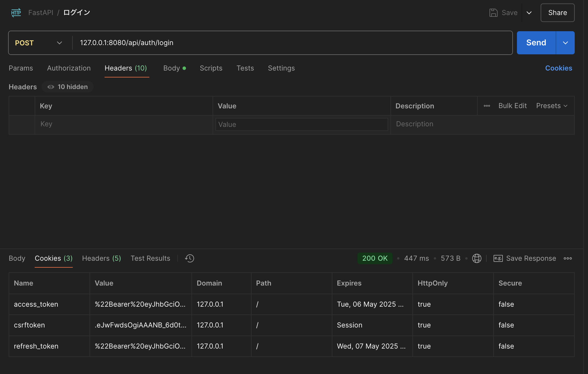Click the blue Send button

[536, 43]
